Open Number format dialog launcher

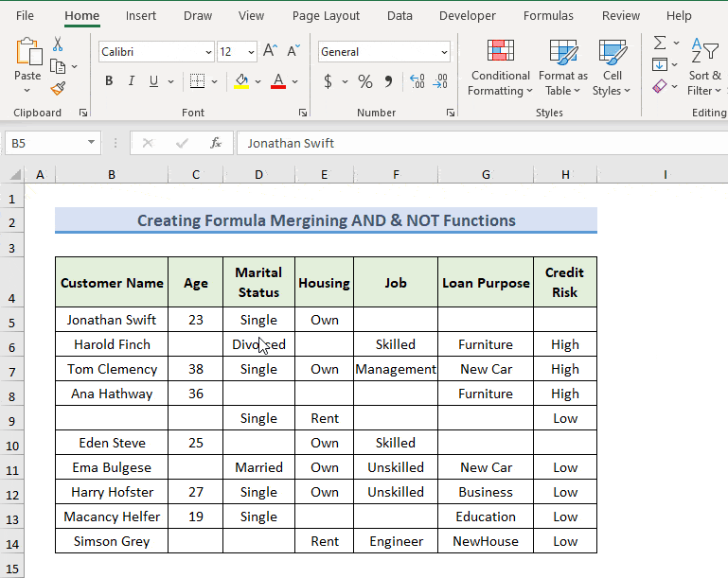click(451, 113)
